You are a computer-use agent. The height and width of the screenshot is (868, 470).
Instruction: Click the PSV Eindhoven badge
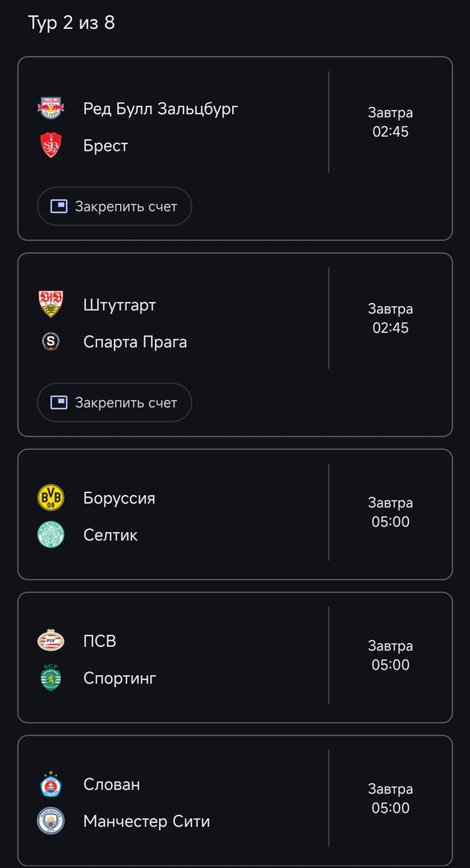point(51,641)
